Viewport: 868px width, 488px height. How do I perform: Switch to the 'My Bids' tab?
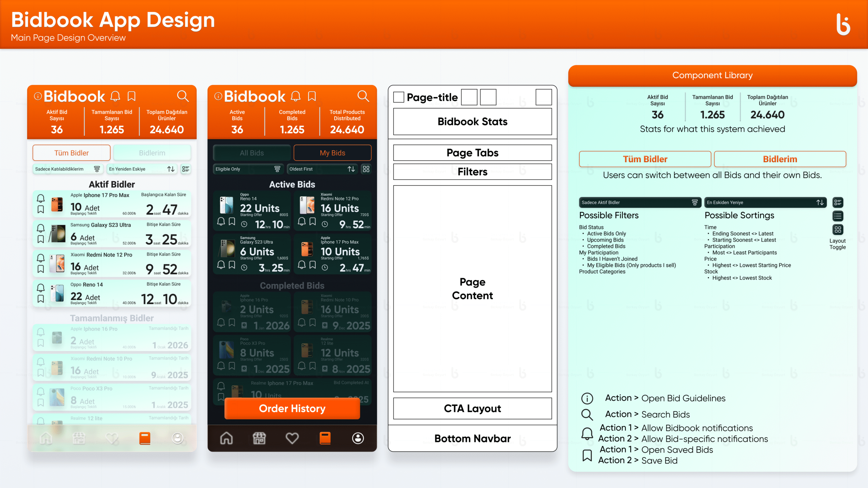[x=332, y=152]
